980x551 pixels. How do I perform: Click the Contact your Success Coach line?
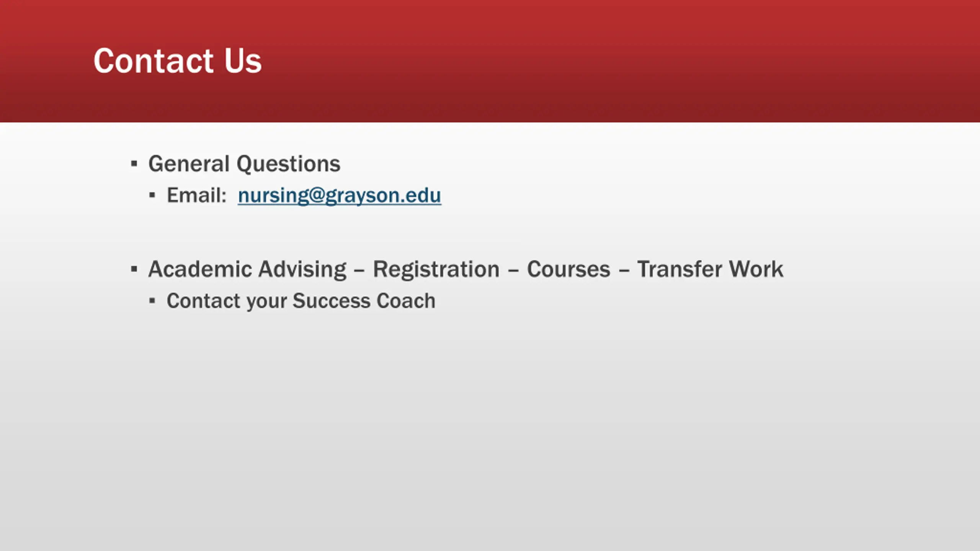tap(301, 301)
